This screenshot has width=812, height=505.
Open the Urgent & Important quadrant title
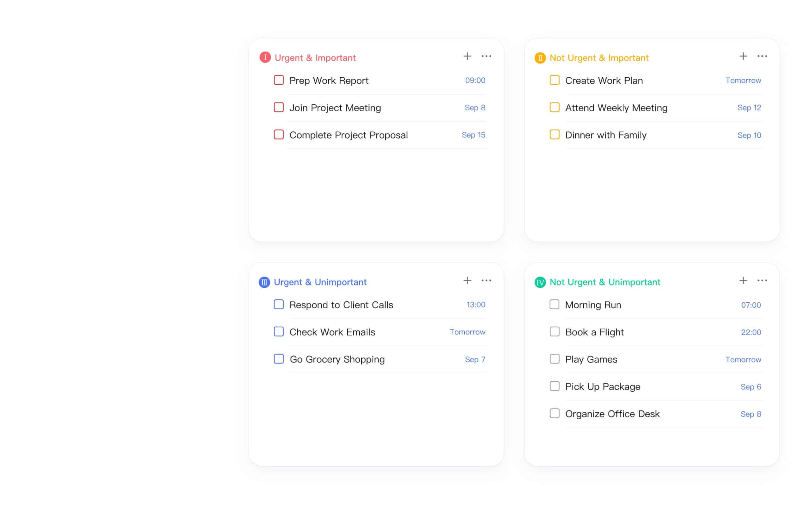[315, 58]
